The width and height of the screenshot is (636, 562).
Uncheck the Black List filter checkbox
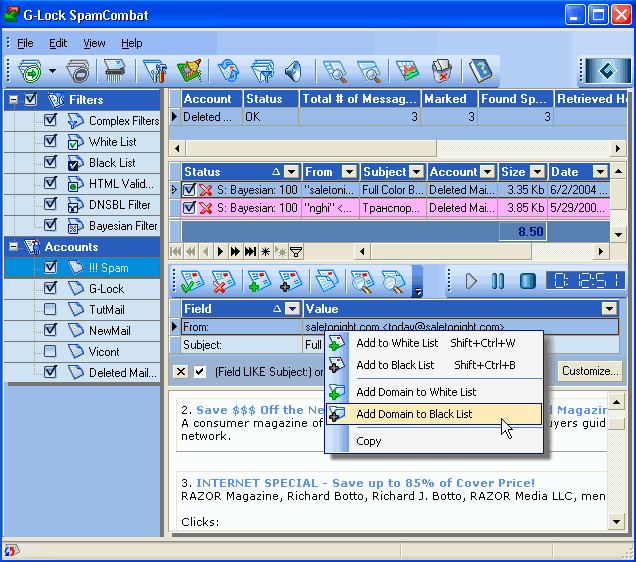50,162
